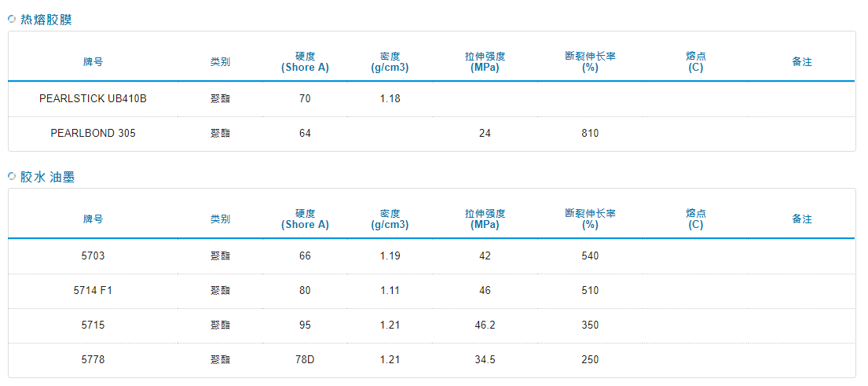Viewport: 868px width, 386px height.
Task: Click the bullet icon beside 热熔胶膜 heading
Action: [x=12, y=19]
